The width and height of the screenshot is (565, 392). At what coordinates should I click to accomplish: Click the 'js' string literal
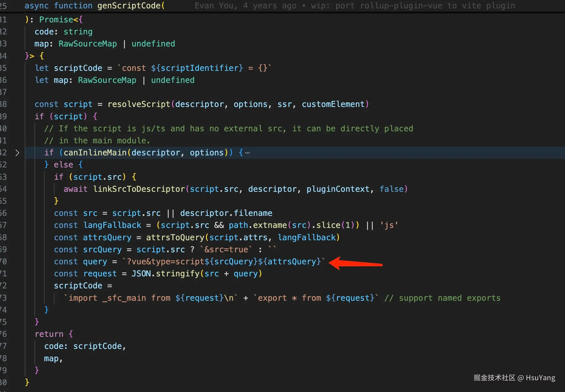pos(389,225)
